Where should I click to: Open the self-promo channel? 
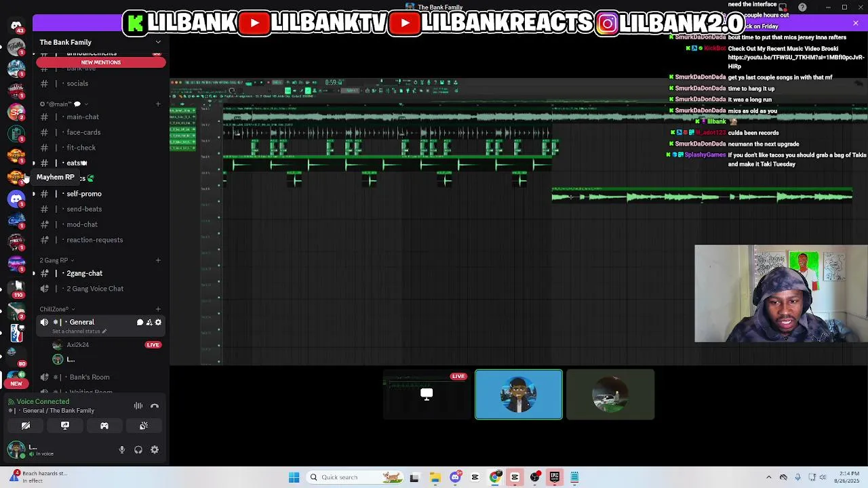(x=100, y=194)
